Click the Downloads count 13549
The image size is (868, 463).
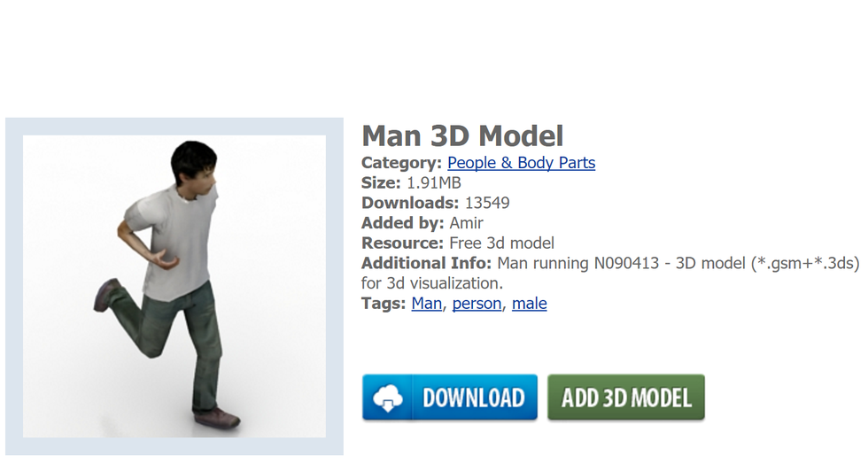[x=487, y=203]
